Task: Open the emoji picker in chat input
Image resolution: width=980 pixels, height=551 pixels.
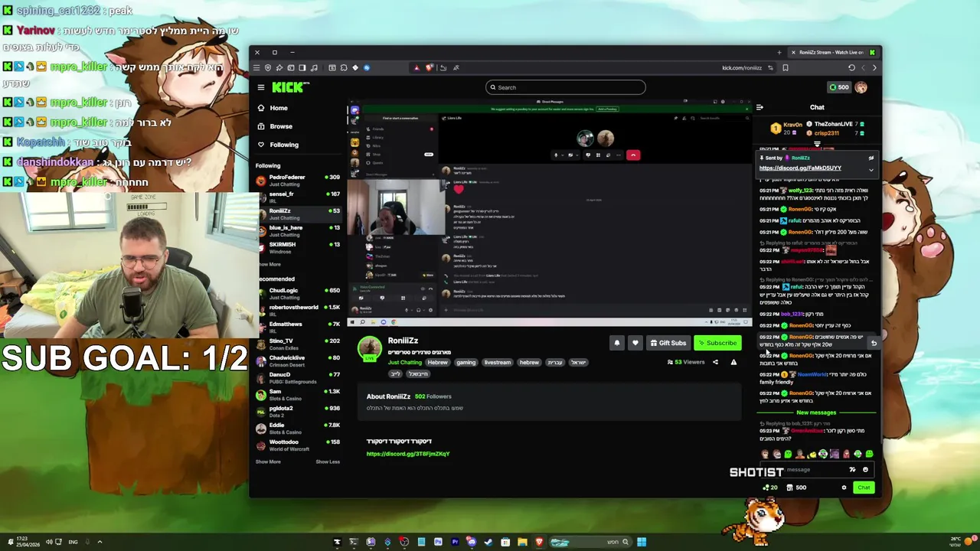Action: tap(865, 470)
